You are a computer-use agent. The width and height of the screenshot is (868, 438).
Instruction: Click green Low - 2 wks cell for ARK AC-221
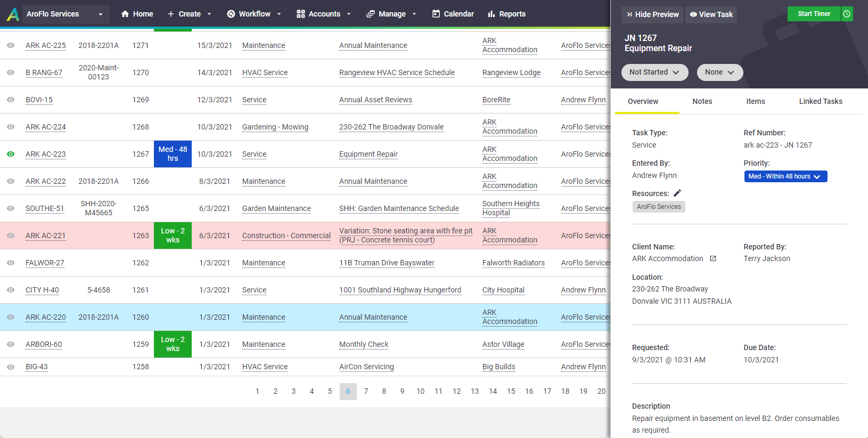pyautogui.click(x=173, y=236)
